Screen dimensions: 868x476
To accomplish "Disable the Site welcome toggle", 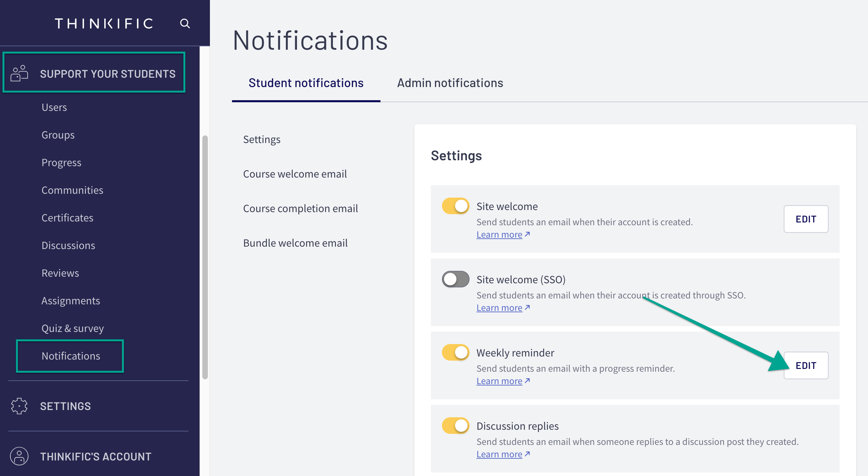I will tap(455, 206).
